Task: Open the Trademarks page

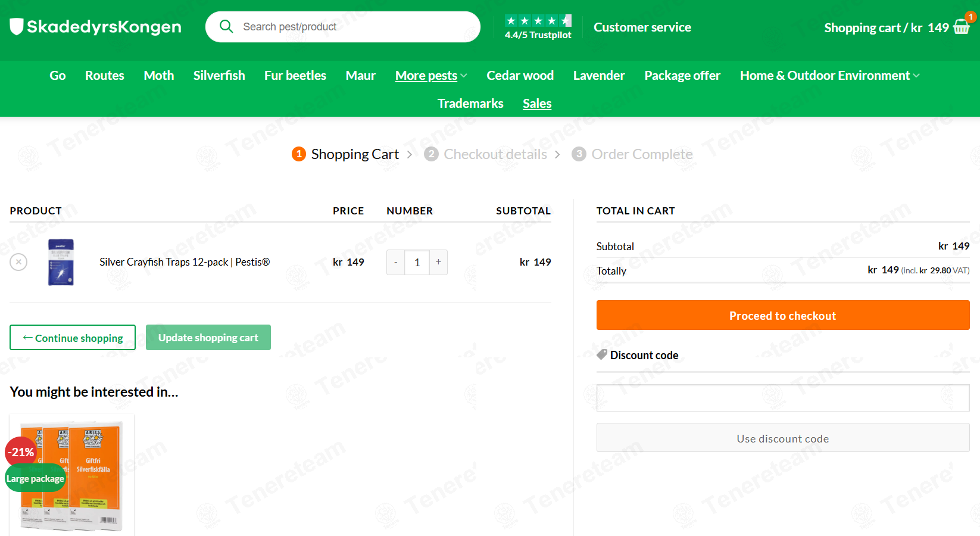Action: pos(470,104)
